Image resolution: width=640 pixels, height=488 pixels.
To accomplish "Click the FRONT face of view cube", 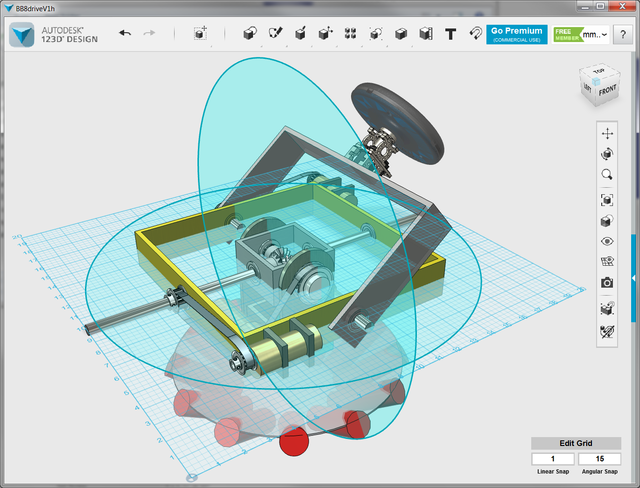I will point(607,90).
